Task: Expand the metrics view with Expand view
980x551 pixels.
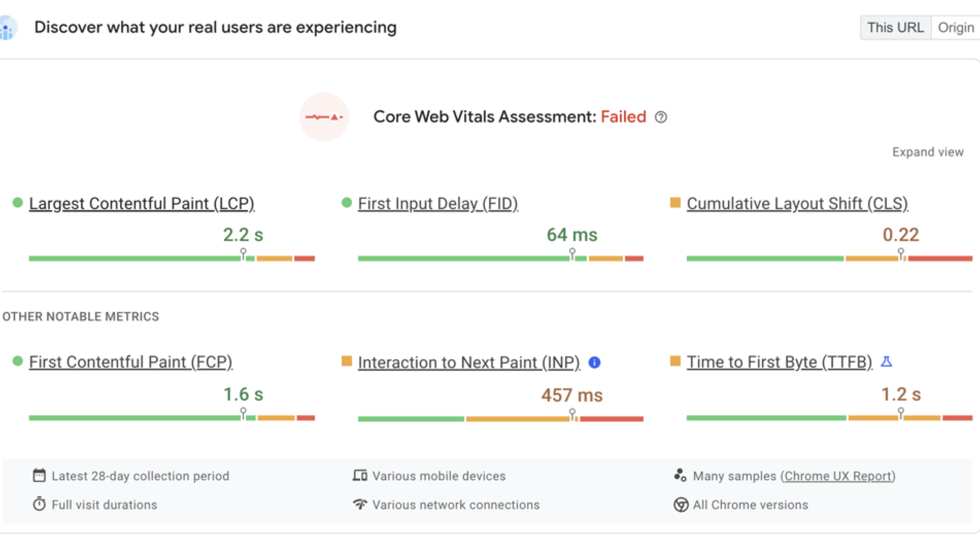Action: tap(927, 152)
